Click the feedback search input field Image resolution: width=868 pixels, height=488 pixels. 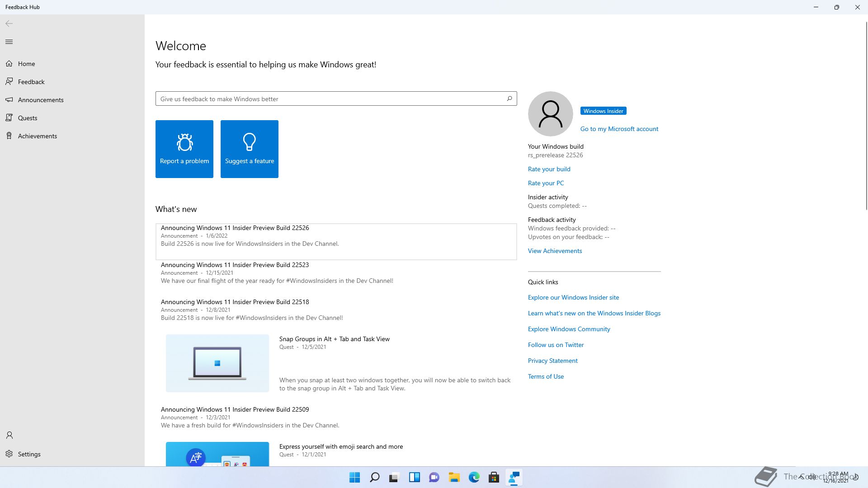(x=336, y=99)
